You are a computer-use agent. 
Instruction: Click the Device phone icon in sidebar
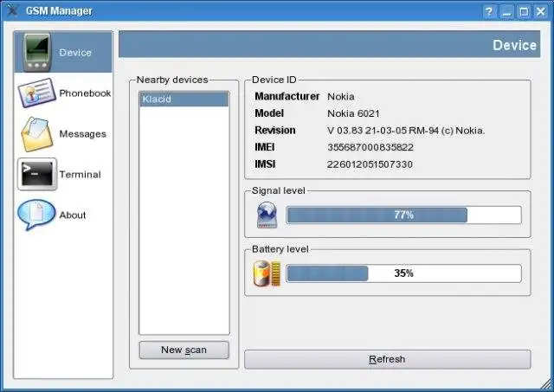36,53
